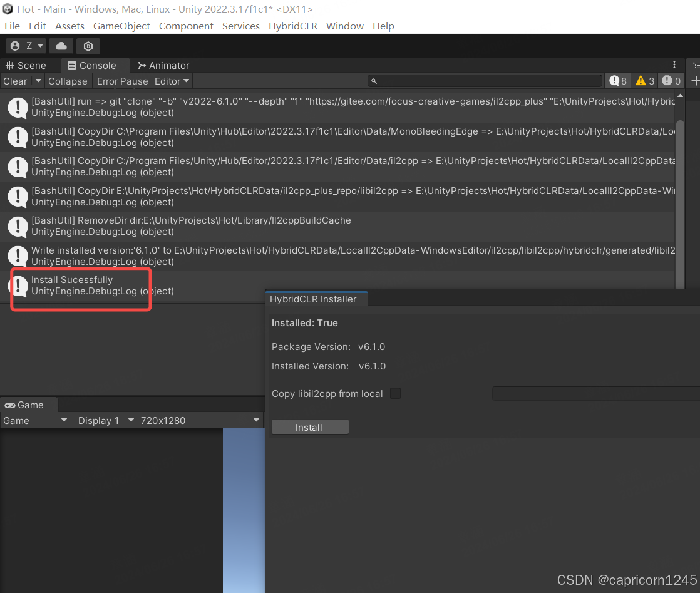Click the Hierarchy panel icon at right edge
Image resolution: width=700 pixels, height=593 pixels.
(x=696, y=66)
